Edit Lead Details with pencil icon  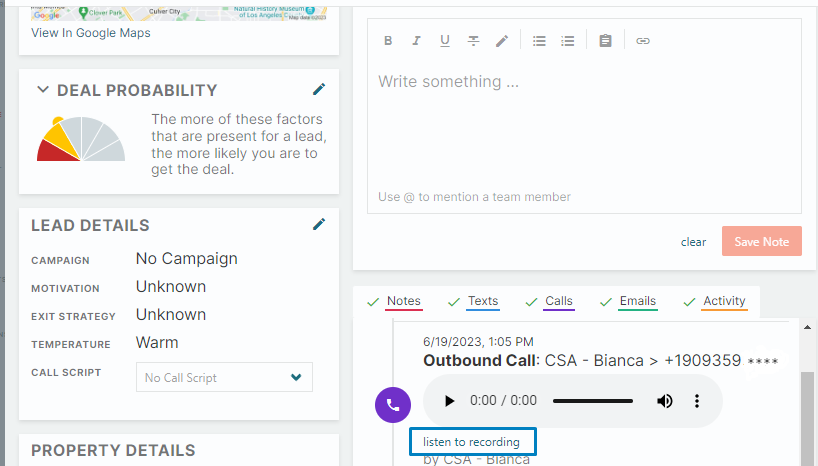click(x=319, y=224)
